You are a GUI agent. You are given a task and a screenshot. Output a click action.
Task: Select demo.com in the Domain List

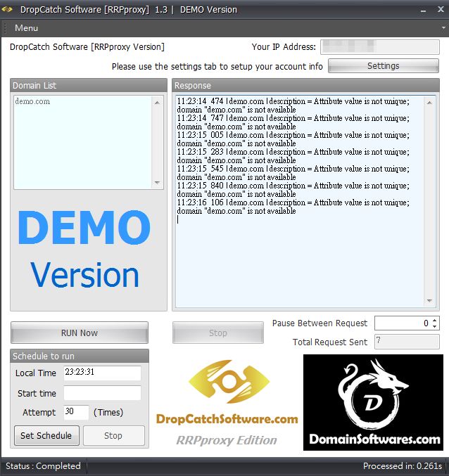[32, 101]
